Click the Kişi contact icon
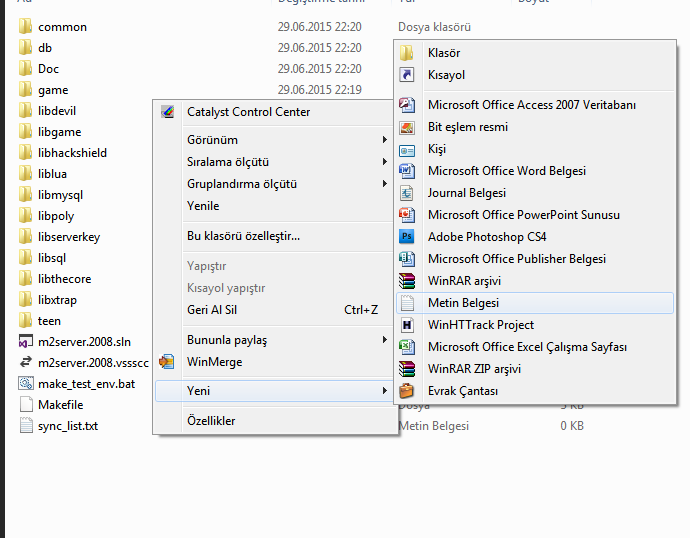Screen dimensions: 690x538 407,150
